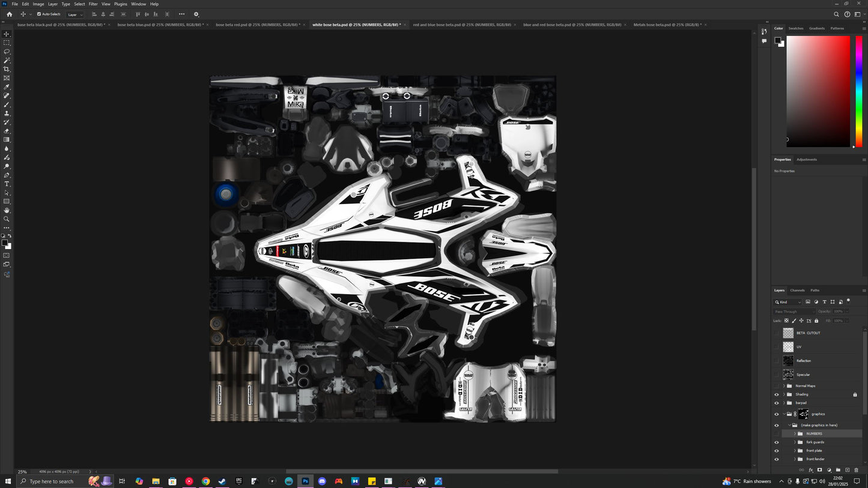Click the three-dots more options icon
The image size is (868, 488).
(181, 14)
